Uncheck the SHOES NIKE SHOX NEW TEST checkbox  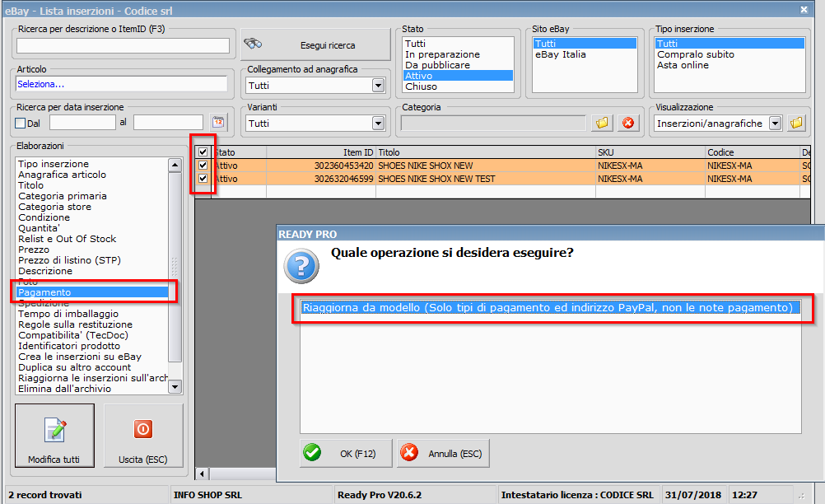(x=203, y=179)
